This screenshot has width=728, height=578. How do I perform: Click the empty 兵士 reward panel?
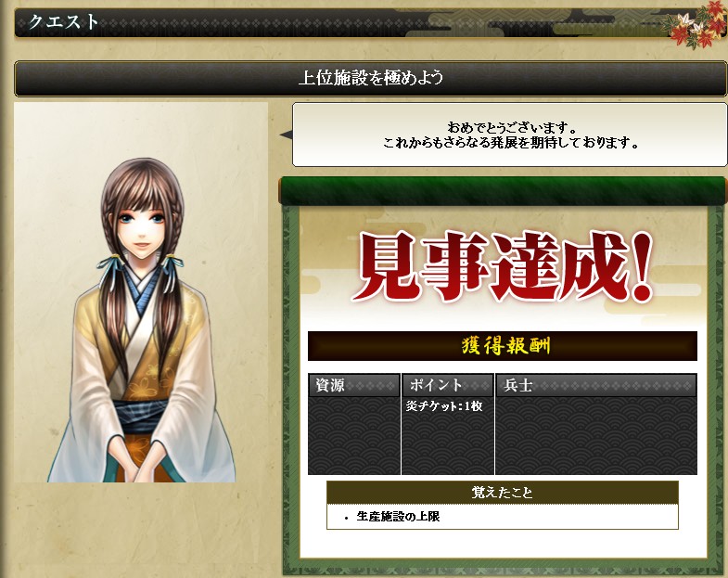(596, 435)
